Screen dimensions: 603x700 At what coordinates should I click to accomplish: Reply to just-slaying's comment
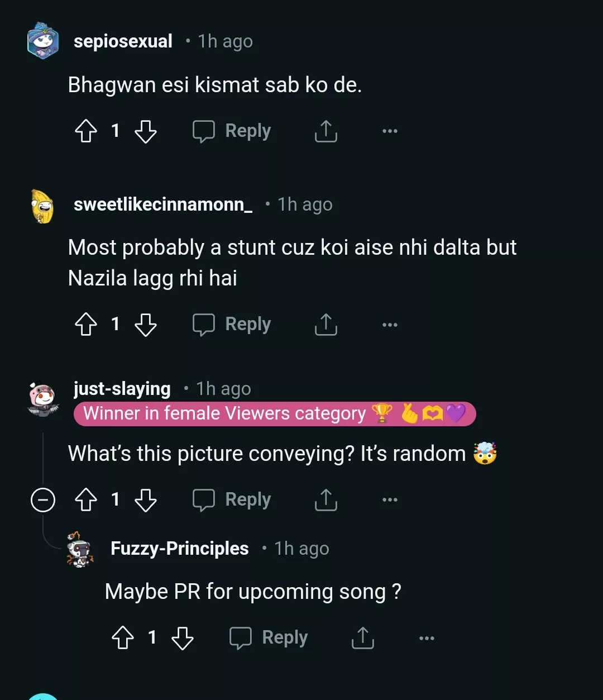coord(232,500)
